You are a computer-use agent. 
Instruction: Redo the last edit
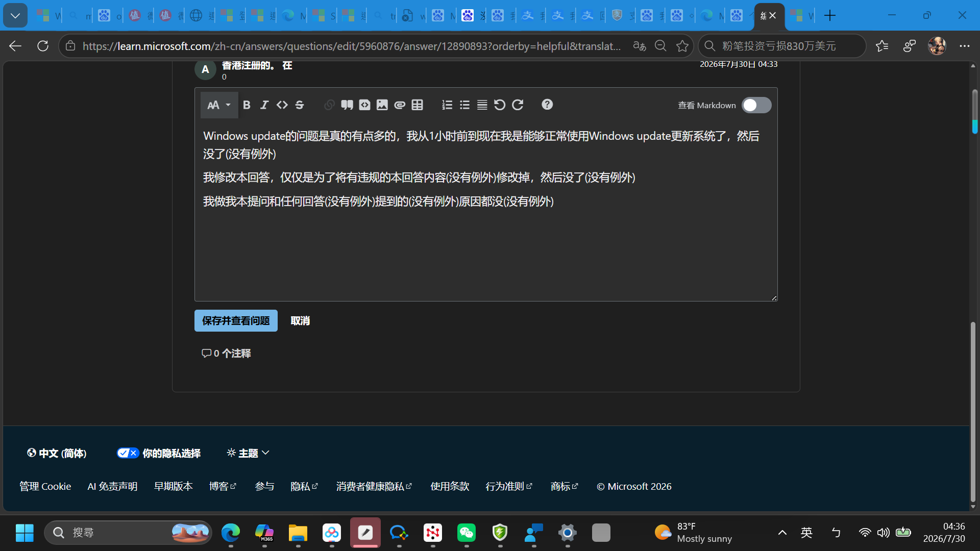tap(518, 105)
